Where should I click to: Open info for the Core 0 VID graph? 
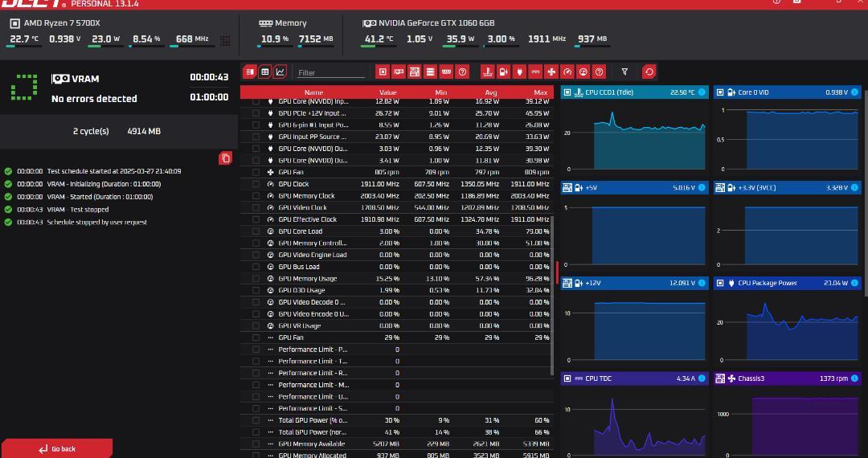854,92
